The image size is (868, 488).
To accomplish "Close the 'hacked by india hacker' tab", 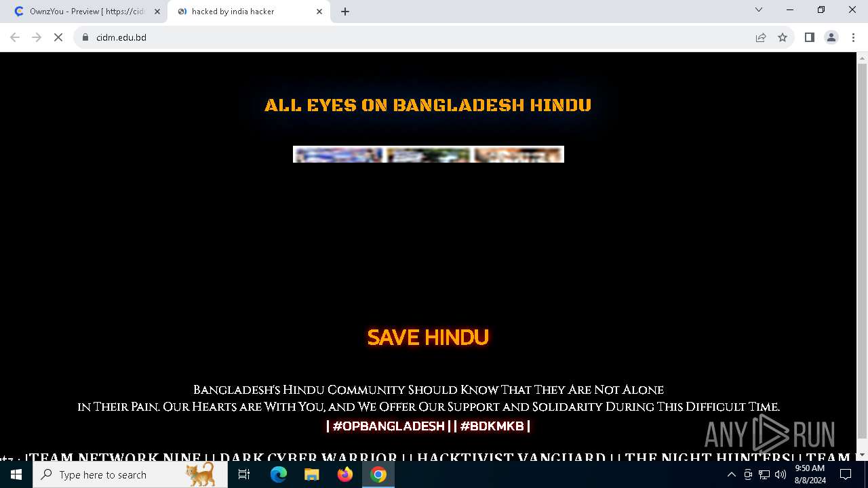I will [319, 12].
